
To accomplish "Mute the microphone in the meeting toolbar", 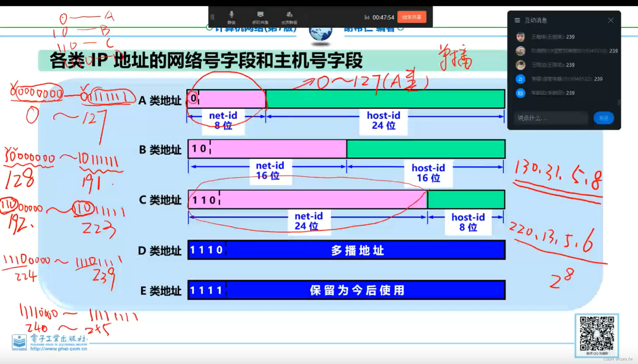I will (x=231, y=17).
